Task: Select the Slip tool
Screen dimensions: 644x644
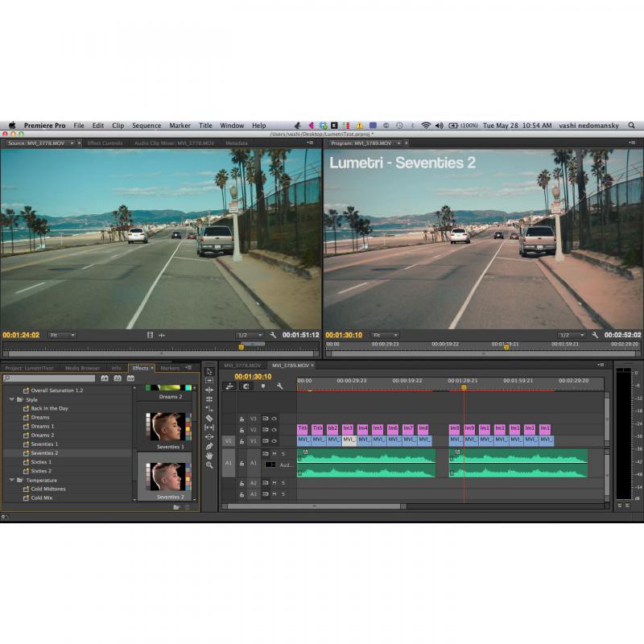Action: pos(209,427)
